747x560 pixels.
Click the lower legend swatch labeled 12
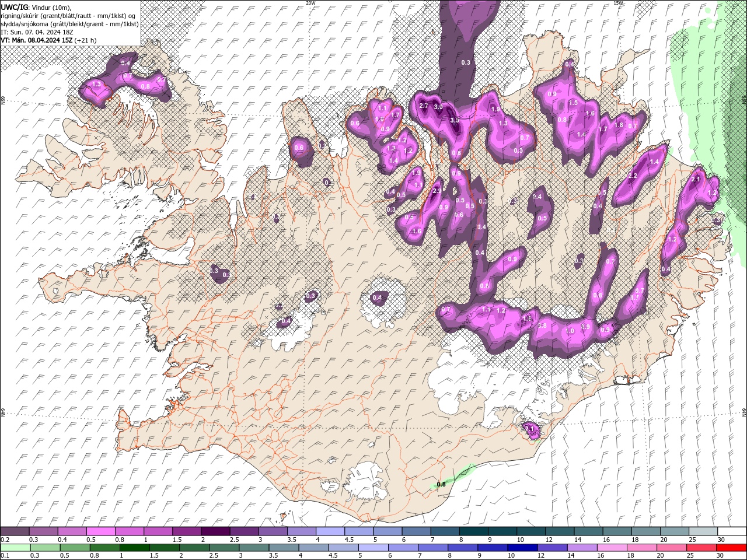553,548
